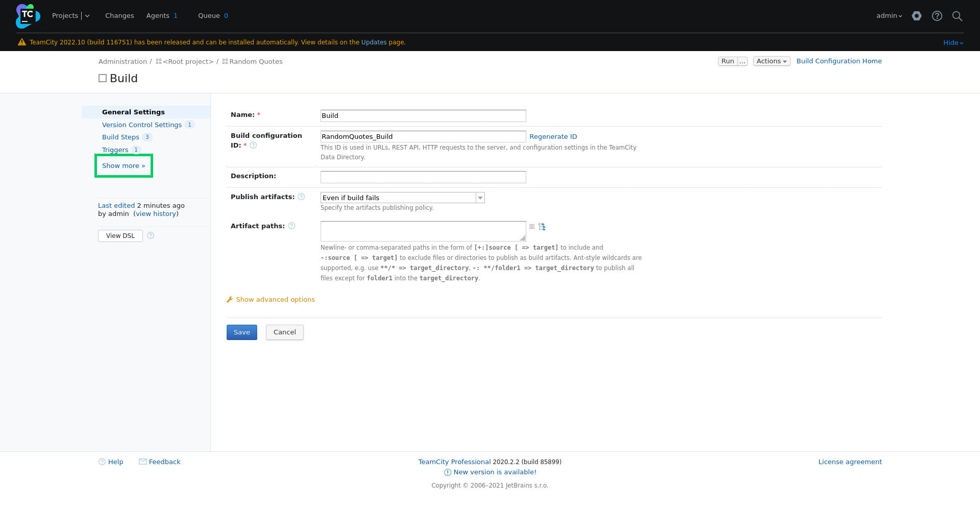Open Version Control Settings section
980x508 pixels.
pyautogui.click(x=142, y=125)
